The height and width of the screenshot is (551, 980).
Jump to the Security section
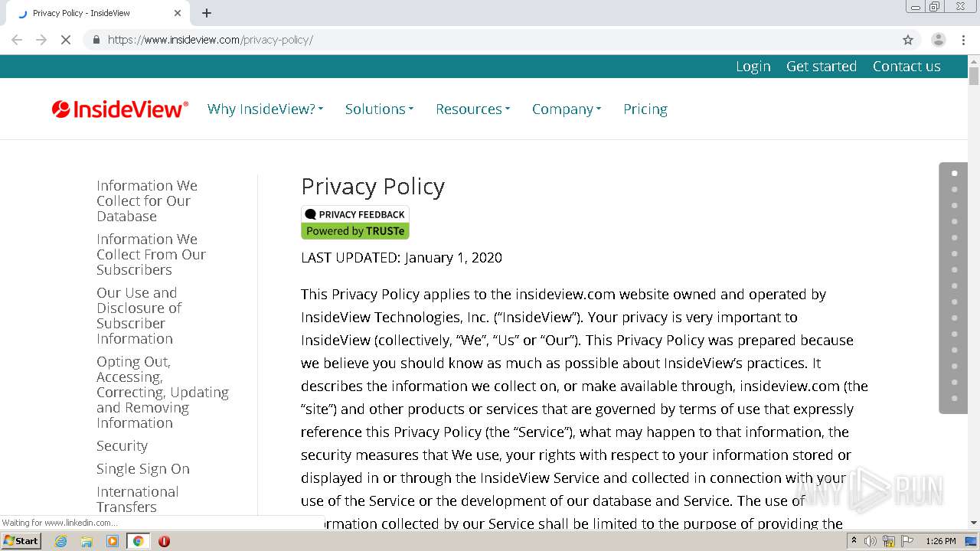[122, 446]
